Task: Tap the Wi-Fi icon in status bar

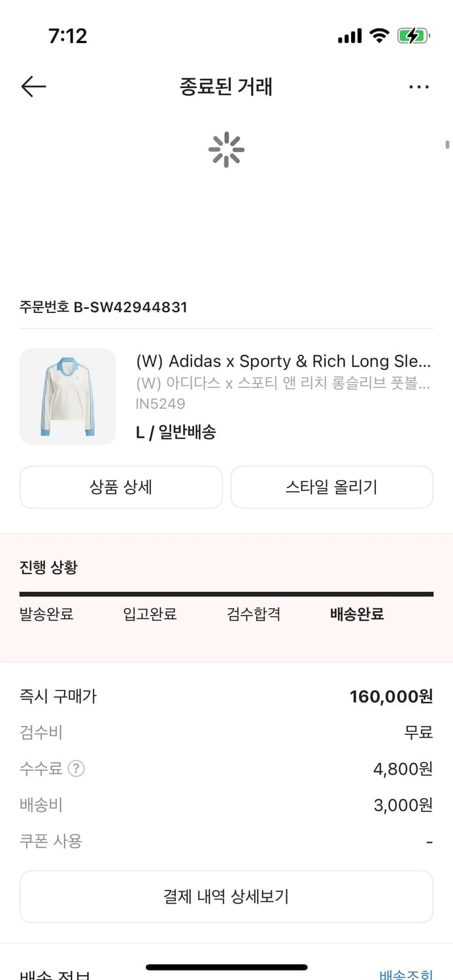Action: coord(377,36)
